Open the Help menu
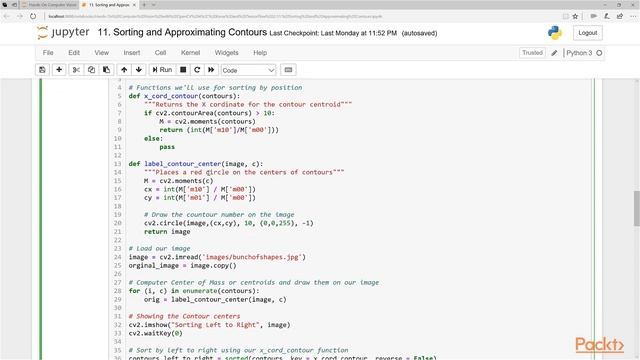The height and width of the screenshot is (360, 640). (260, 53)
